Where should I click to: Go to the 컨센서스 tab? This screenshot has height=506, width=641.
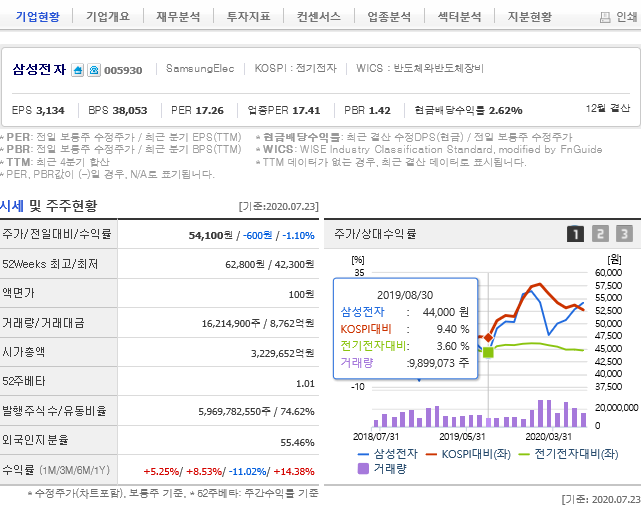(319, 17)
